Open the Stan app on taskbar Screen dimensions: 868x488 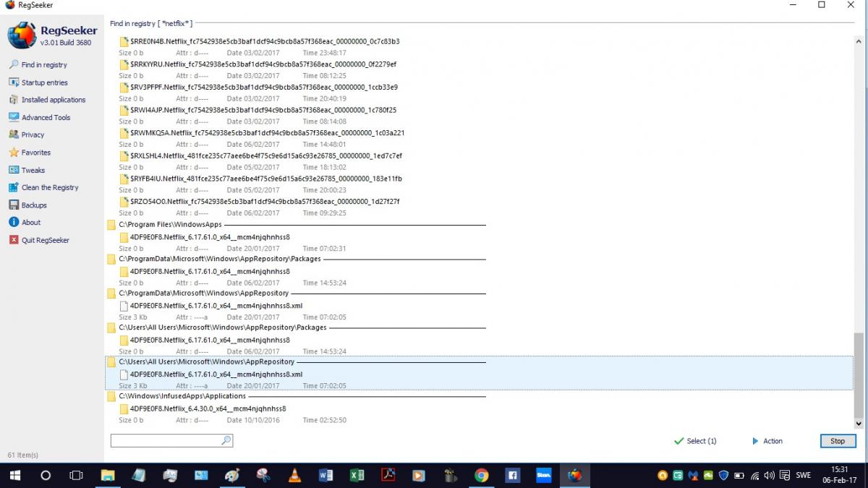pos(543,476)
